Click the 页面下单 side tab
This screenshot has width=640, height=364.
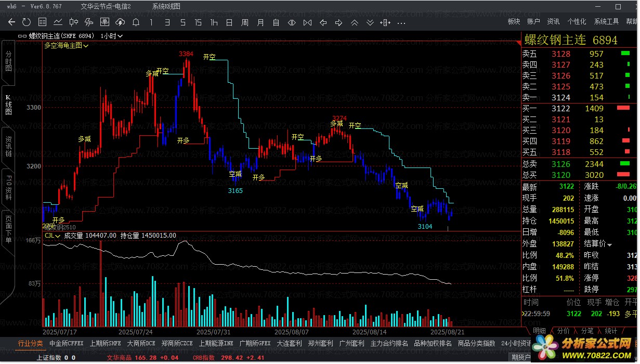click(x=8, y=230)
